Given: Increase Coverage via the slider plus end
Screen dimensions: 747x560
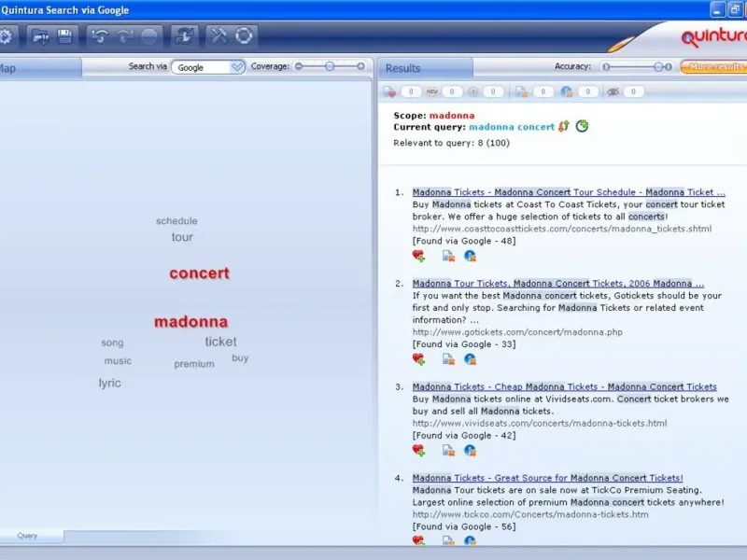Looking at the screenshot, I should coord(360,66).
